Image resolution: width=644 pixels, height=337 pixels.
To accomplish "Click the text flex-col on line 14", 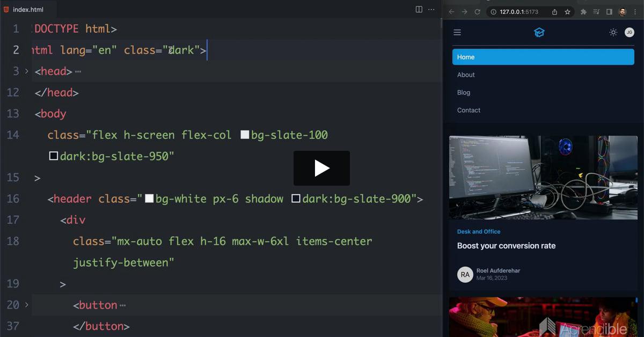I will coord(206,135).
